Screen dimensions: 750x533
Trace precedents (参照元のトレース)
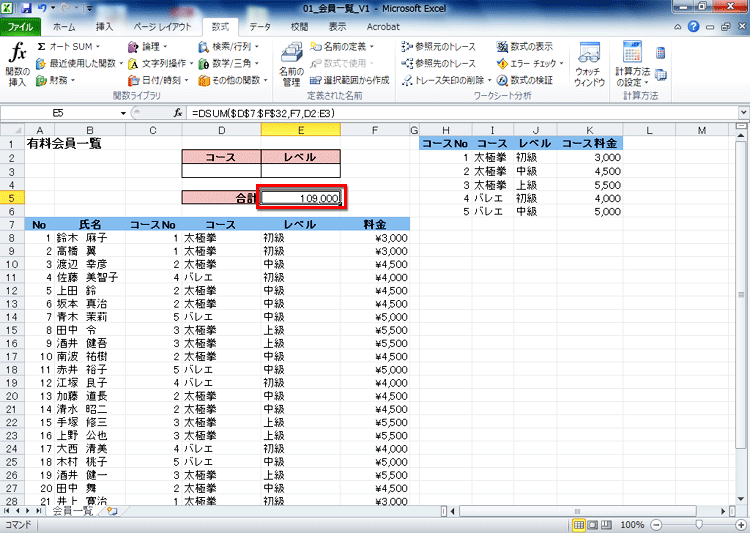coord(439,46)
